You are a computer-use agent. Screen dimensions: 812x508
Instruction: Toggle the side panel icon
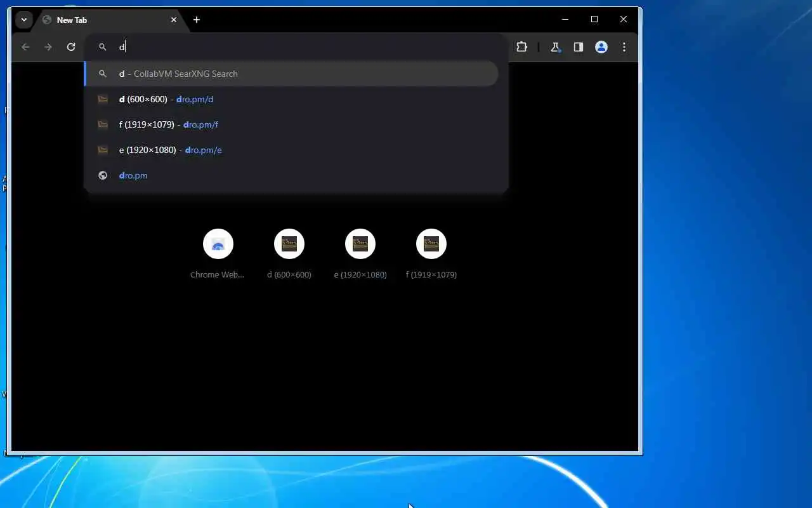(x=579, y=47)
